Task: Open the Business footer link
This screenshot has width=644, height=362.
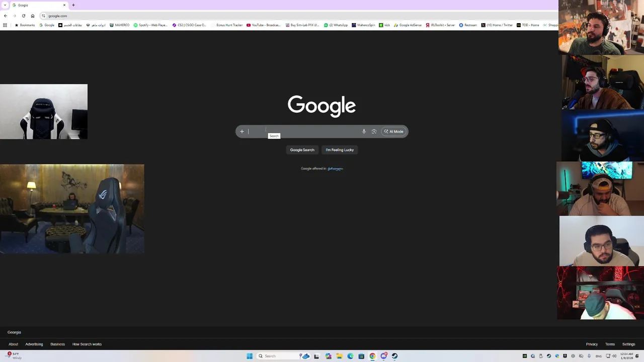Action: click(x=57, y=344)
